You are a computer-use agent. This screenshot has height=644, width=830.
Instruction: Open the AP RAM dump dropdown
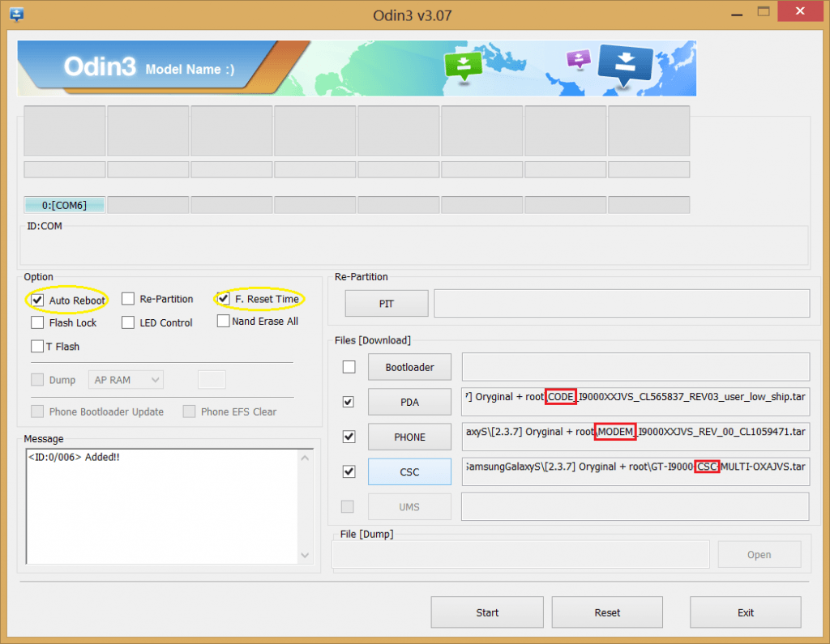pyautogui.click(x=126, y=380)
